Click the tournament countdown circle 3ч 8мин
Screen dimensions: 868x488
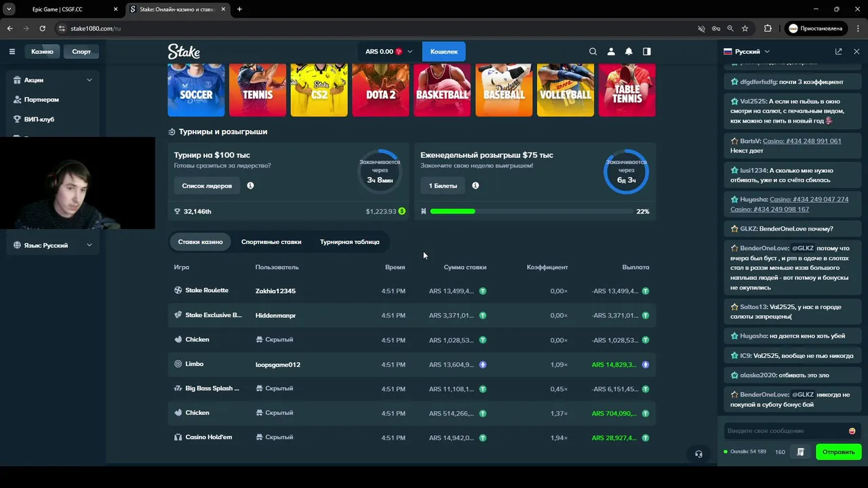coord(380,171)
